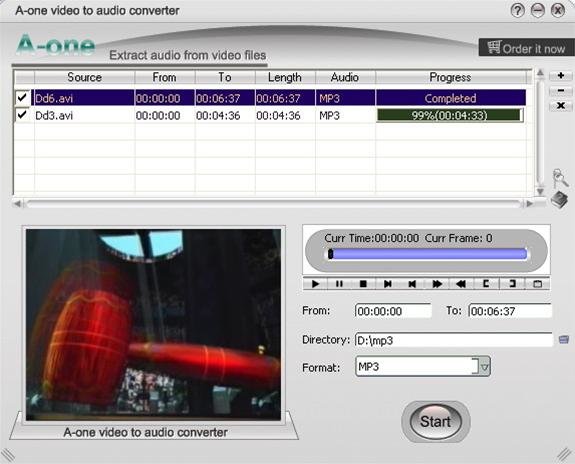Image resolution: width=575 pixels, height=464 pixels.
Task: Pause the video playback
Action: [x=339, y=284]
